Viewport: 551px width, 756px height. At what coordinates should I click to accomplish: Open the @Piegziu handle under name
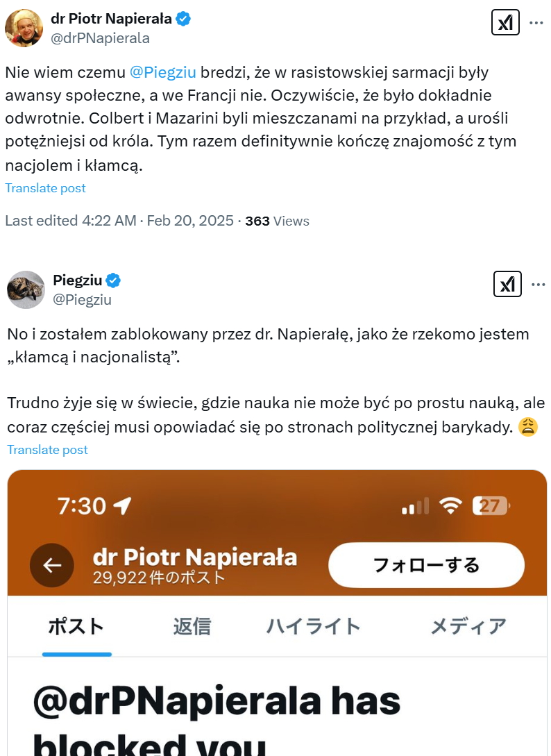(82, 299)
